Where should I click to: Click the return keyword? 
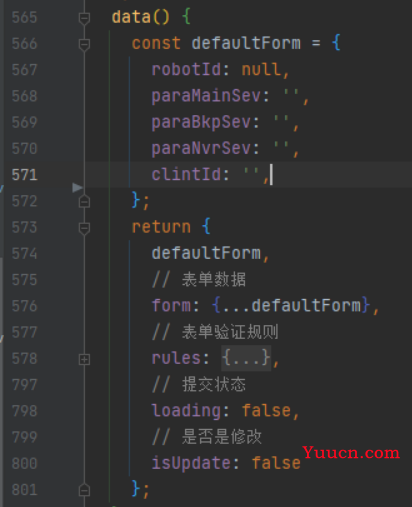(161, 227)
